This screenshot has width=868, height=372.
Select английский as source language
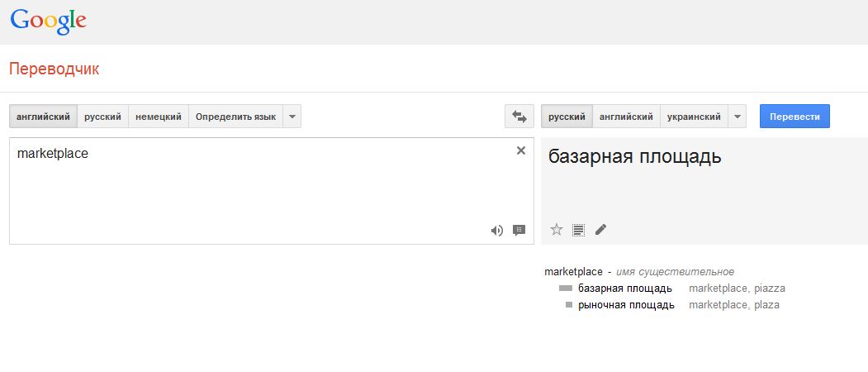pyautogui.click(x=43, y=117)
